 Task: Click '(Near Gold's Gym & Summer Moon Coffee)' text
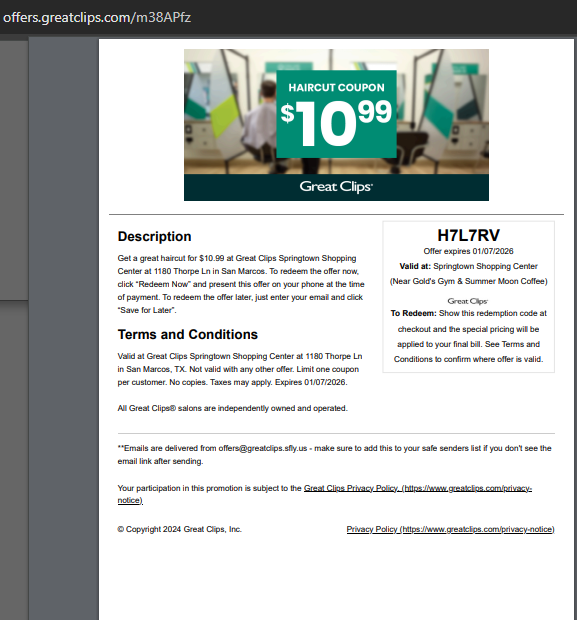point(468,281)
